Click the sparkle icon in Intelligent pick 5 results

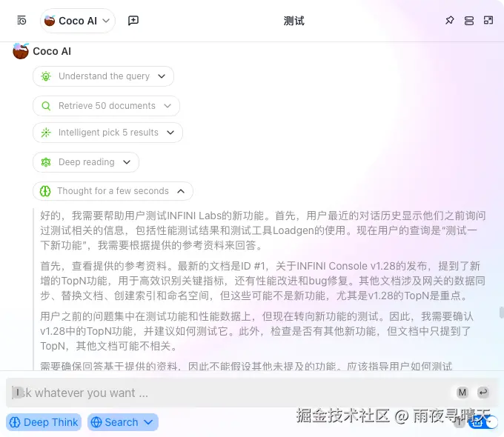coord(46,133)
